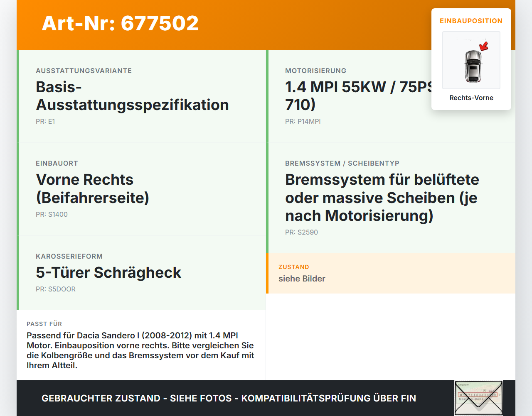
Task: Click the PR: E1 code text
Action: [x=45, y=121]
